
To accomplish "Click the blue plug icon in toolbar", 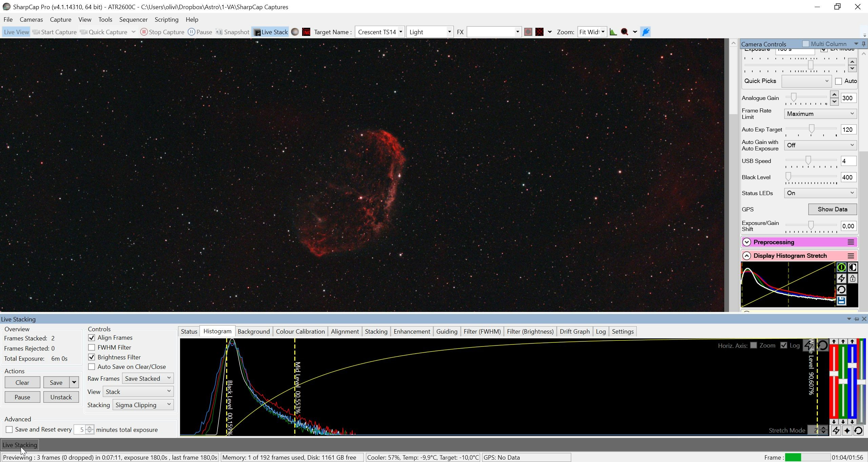I will click(x=646, y=32).
